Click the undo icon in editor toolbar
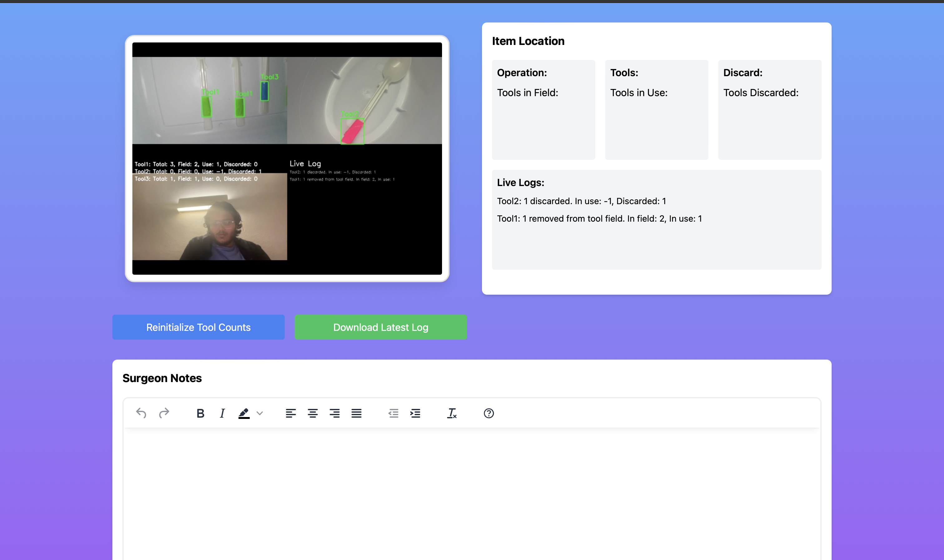Image resolution: width=944 pixels, height=560 pixels. (141, 413)
